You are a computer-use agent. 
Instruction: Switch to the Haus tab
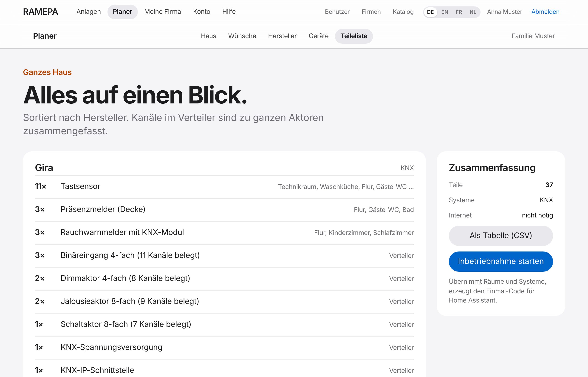(208, 36)
